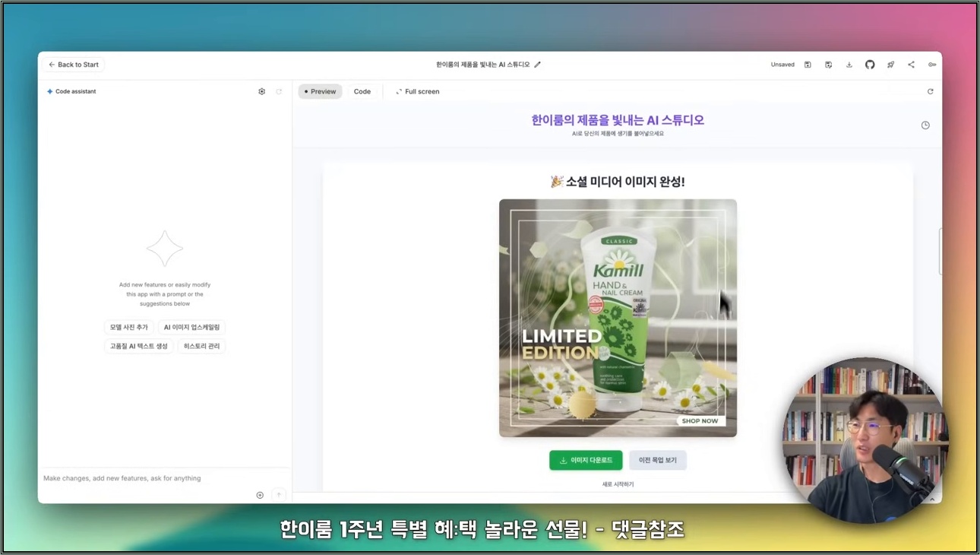Click the save a copy icon
The image size is (980, 555).
tap(828, 65)
